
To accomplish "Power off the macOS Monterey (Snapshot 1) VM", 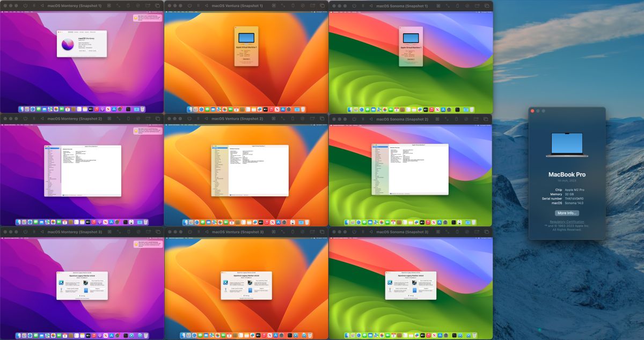I will pyautogui.click(x=25, y=5).
